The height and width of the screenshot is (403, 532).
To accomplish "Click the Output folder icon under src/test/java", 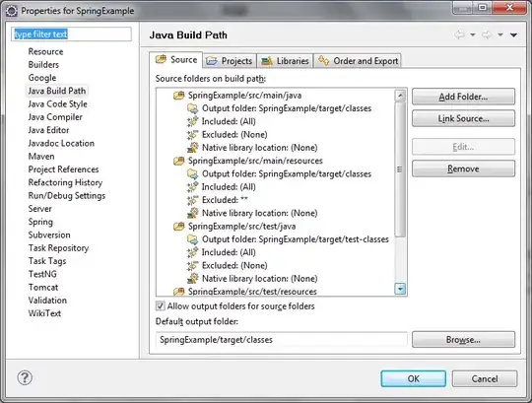I will 192,239.
